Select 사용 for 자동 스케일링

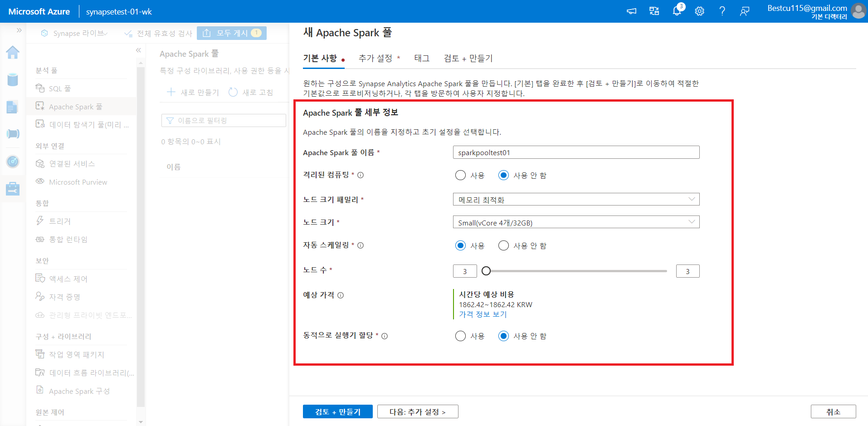(x=460, y=245)
